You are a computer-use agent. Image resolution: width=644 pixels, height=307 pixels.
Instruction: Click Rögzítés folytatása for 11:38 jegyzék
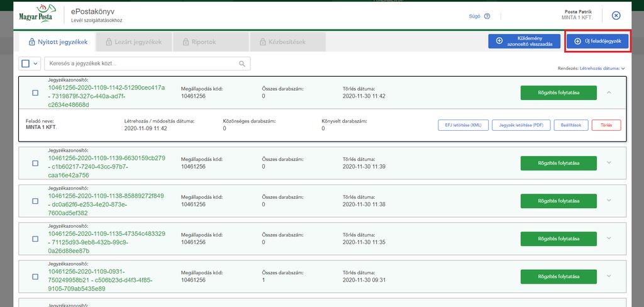pos(558,201)
